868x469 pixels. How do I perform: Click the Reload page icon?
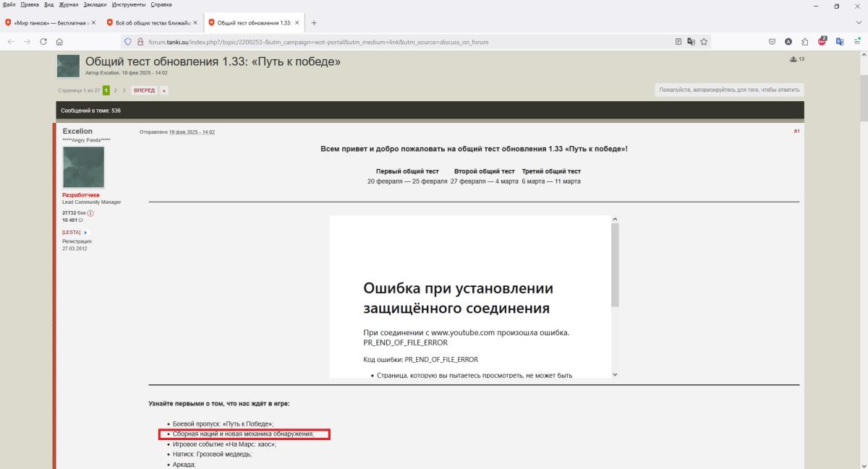[x=43, y=42]
